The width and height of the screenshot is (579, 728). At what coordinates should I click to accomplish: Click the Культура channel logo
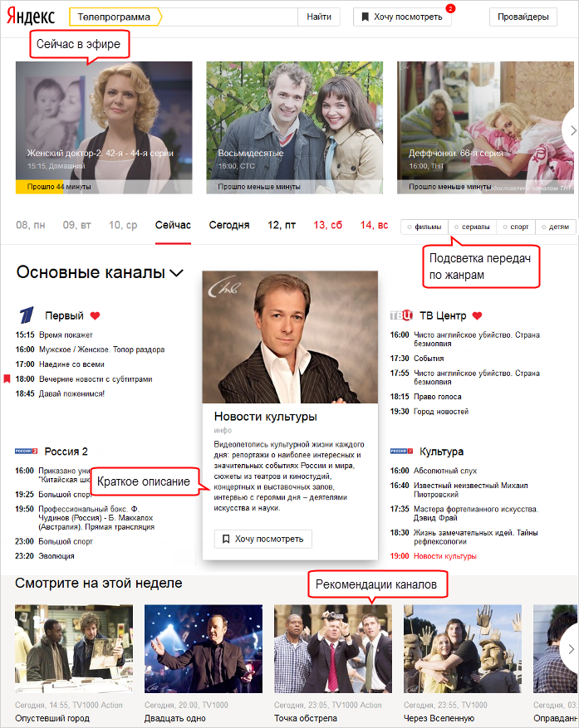[401, 452]
